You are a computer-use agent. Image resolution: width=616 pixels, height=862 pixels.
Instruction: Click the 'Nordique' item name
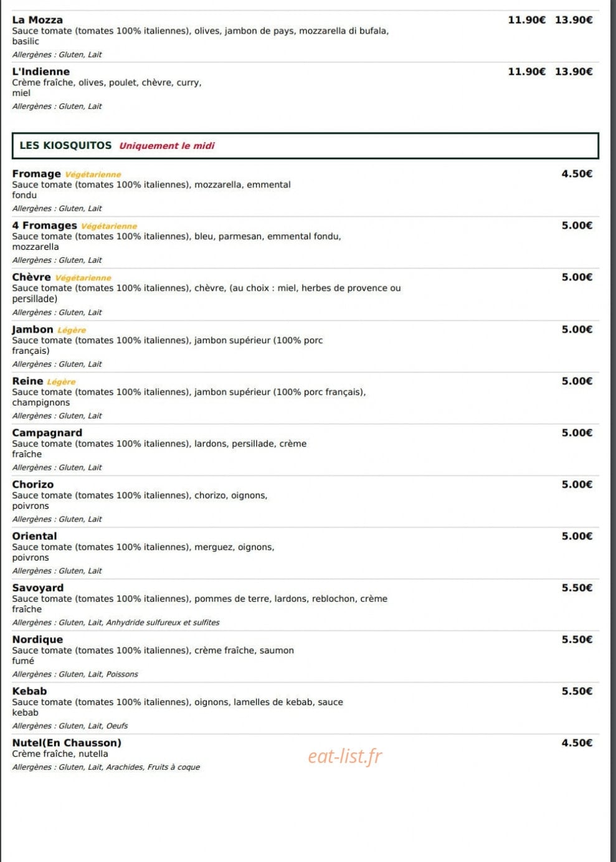click(37, 640)
